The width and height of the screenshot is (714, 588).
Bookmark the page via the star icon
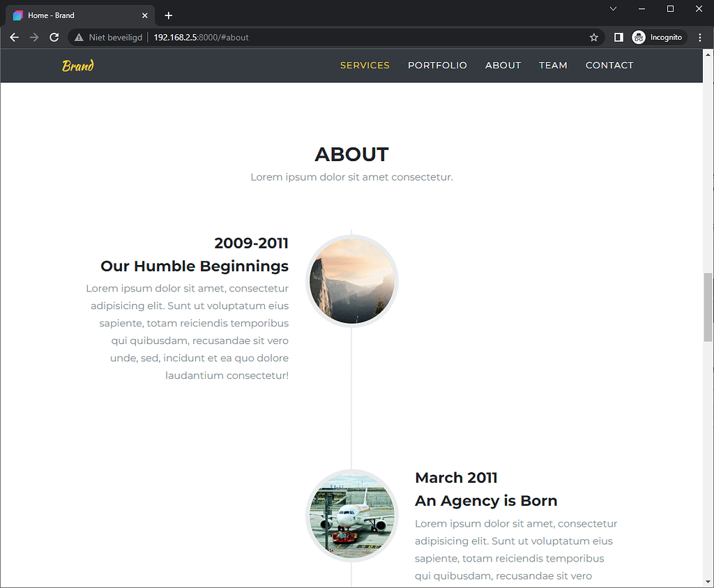tap(593, 37)
